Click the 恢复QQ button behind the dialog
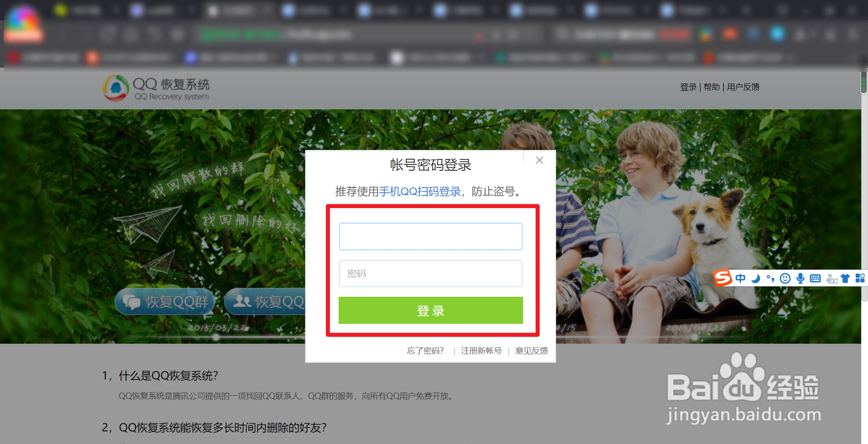Screen dimensions: 868x444 pyautogui.click(x=265, y=301)
